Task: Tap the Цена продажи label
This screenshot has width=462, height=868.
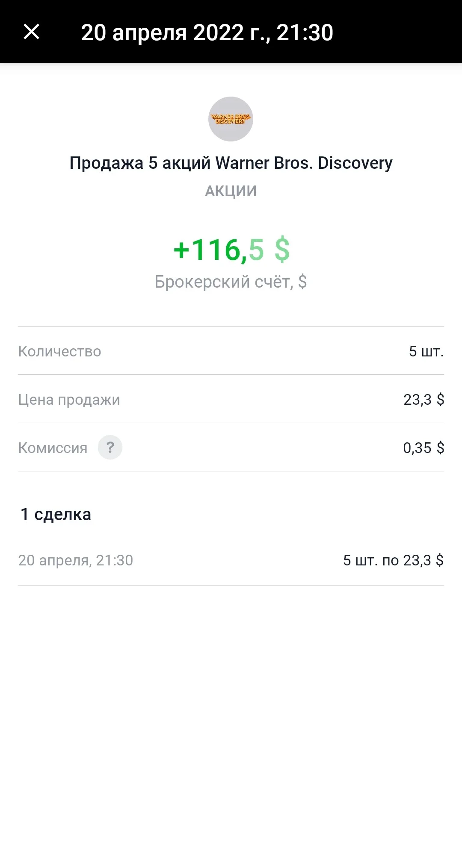Action: coord(69,400)
